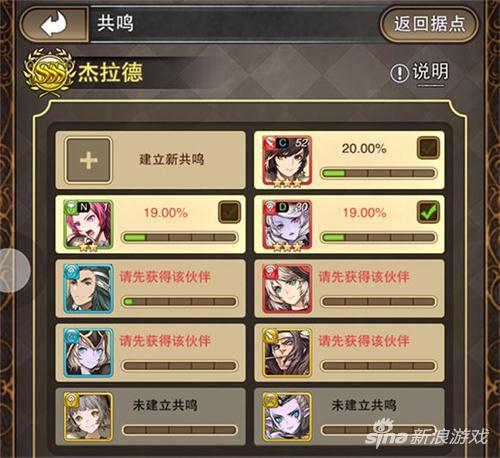500x458 pixels.
Task: Select the brown-haired girl 未建立共鸣 card
Action: pos(151,417)
